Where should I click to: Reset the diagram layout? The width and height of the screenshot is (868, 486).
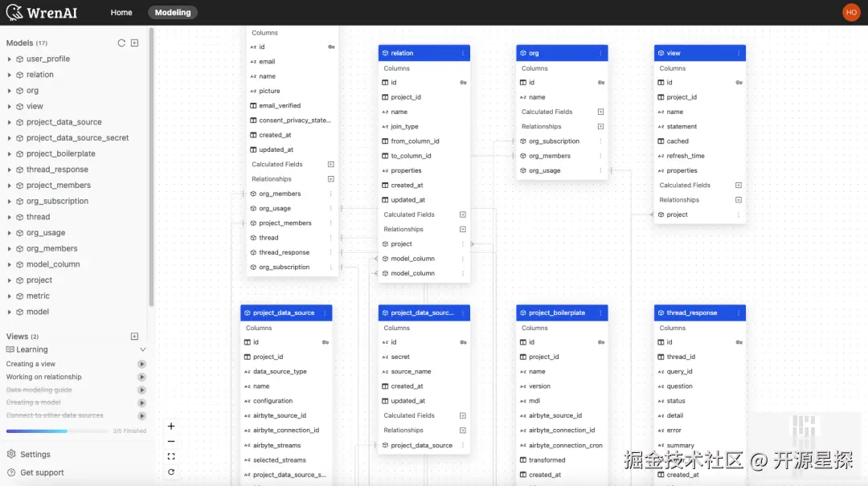click(x=171, y=472)
